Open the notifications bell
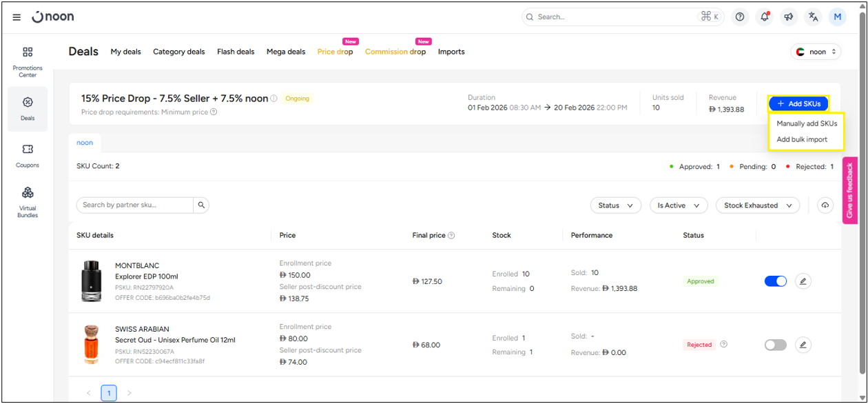868x404 pixels. [x=765, y=17]
